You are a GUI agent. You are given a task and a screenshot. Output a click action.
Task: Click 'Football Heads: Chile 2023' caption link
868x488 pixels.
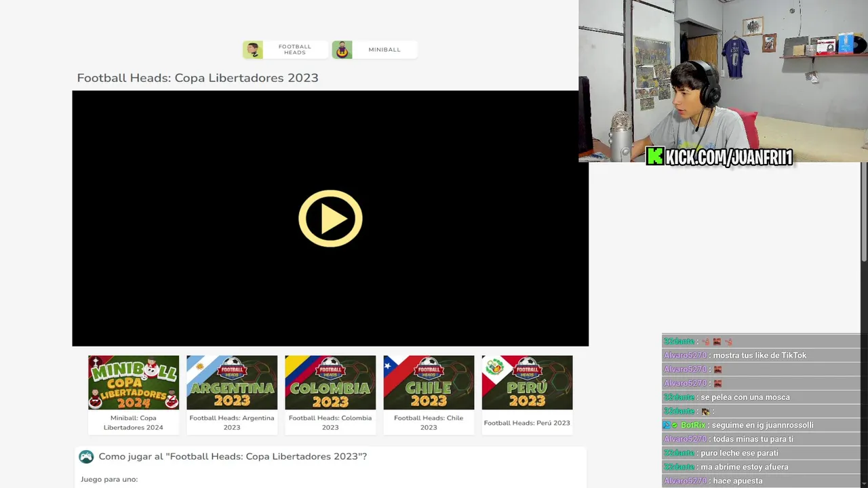[x=429, y=422]
